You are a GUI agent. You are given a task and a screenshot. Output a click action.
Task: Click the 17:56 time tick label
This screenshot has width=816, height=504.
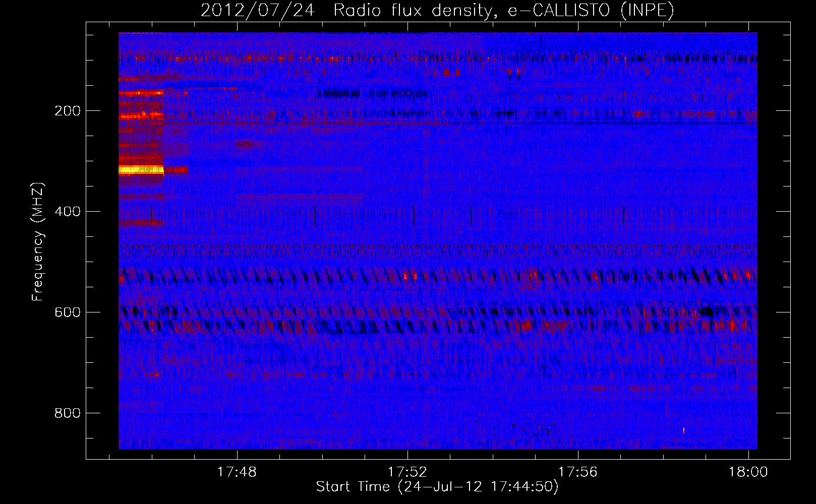pyautogui.click(x=578, y=472)
